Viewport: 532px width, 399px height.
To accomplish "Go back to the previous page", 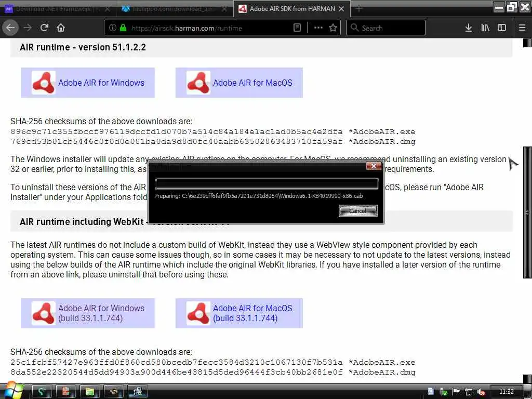I will click(10, 28).
